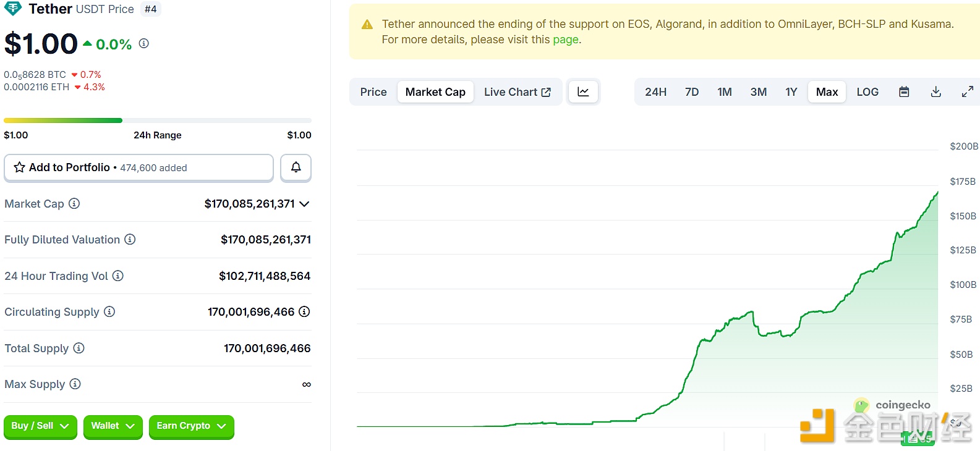This screenshot has height=451, width=980.
Task: Expand the Market Cap value chevron
Action: (304, 204)
